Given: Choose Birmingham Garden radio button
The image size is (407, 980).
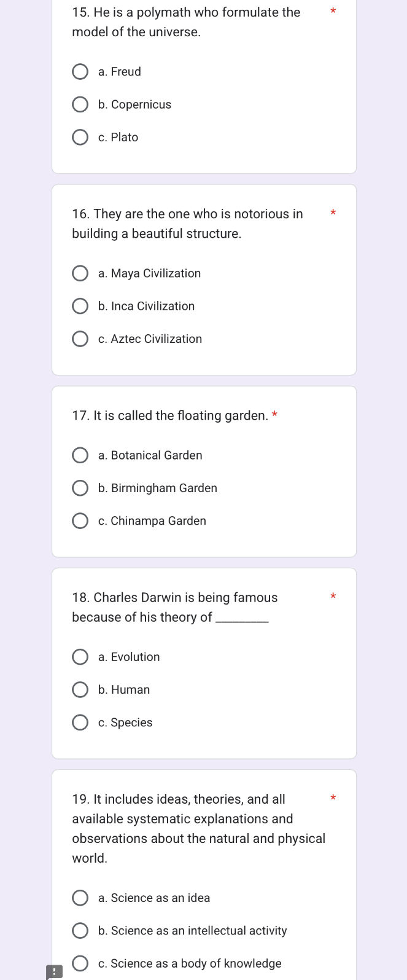Looking at the screenshot, I should tap(80, 488).
